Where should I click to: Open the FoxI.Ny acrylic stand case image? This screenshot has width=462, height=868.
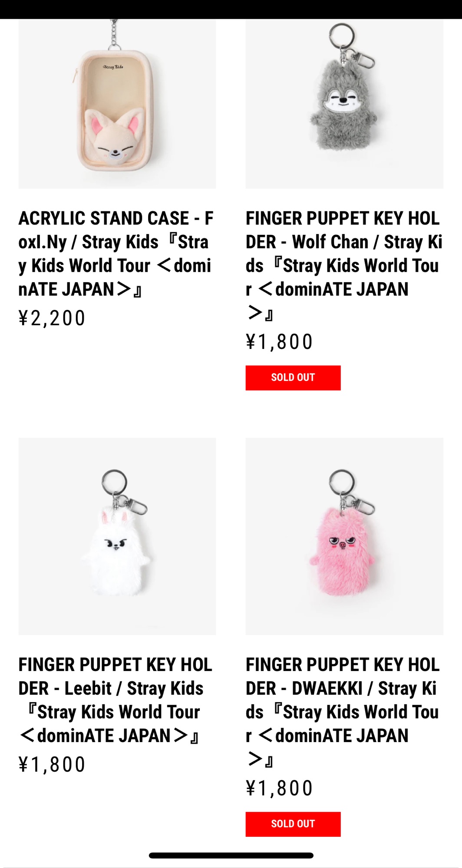click(117, 104)
